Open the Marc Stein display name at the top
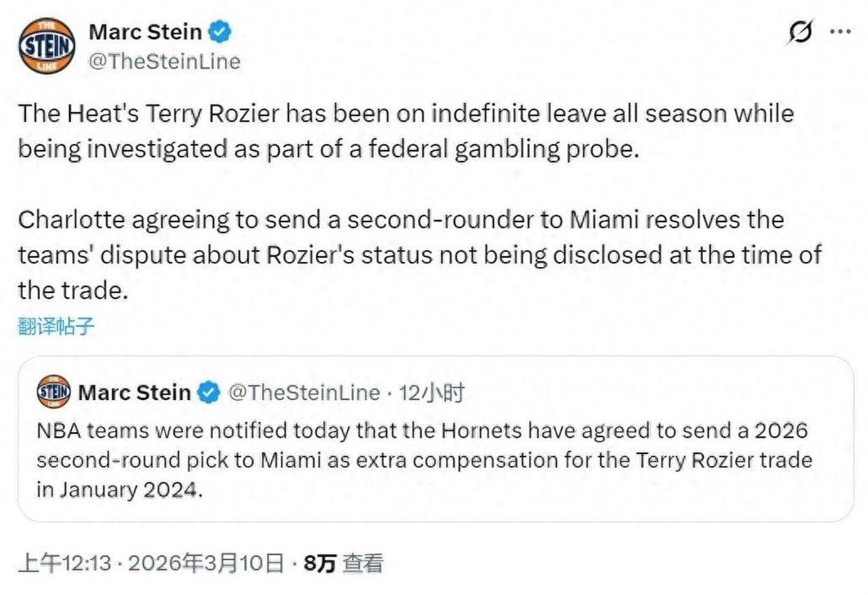This screenshot has height=595, width=868. click(x=145, y=32)
